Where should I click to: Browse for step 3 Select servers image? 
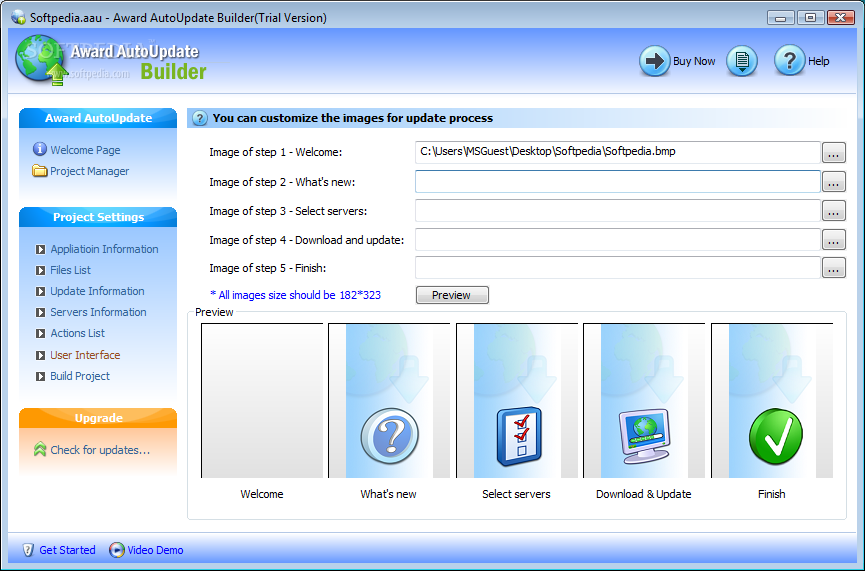coord(834,211)
